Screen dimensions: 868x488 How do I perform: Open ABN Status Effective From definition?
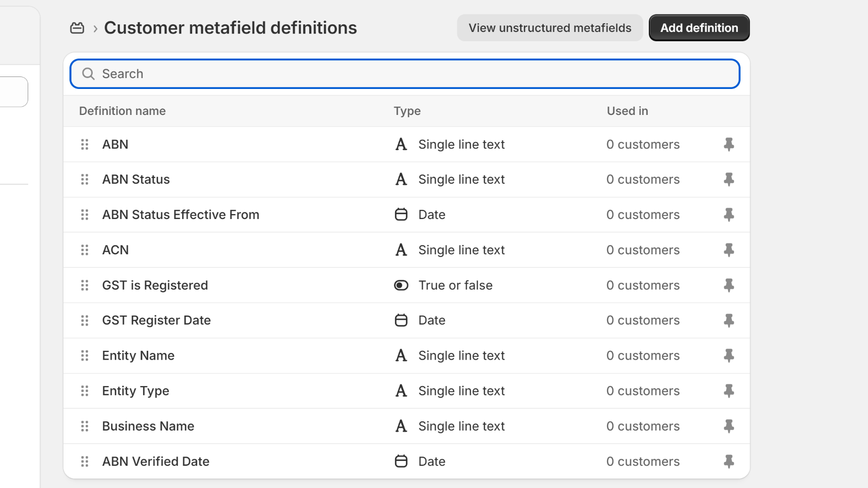[181, 215]
